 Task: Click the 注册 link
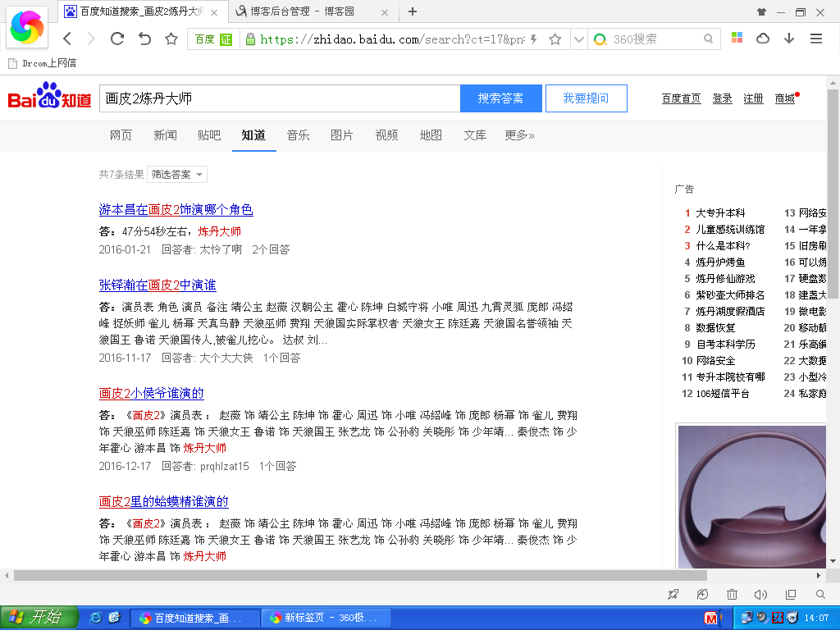(x=753, y=98)
